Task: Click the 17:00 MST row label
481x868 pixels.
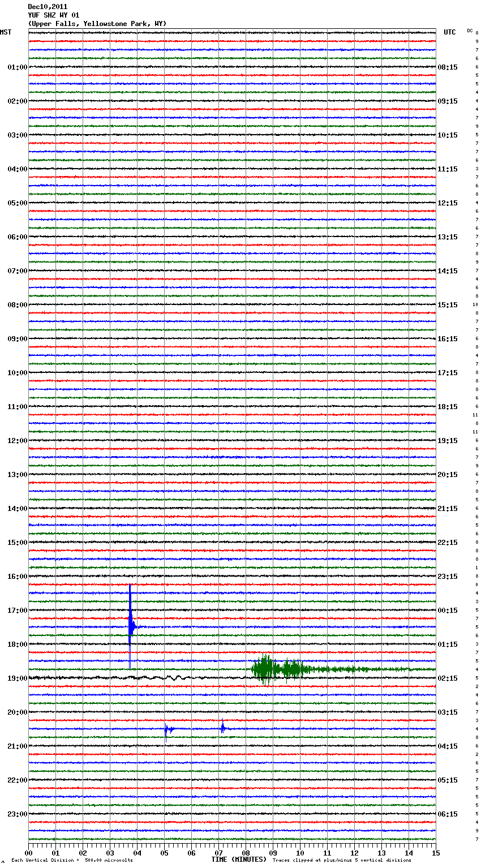Action: (x=17, y=611)
